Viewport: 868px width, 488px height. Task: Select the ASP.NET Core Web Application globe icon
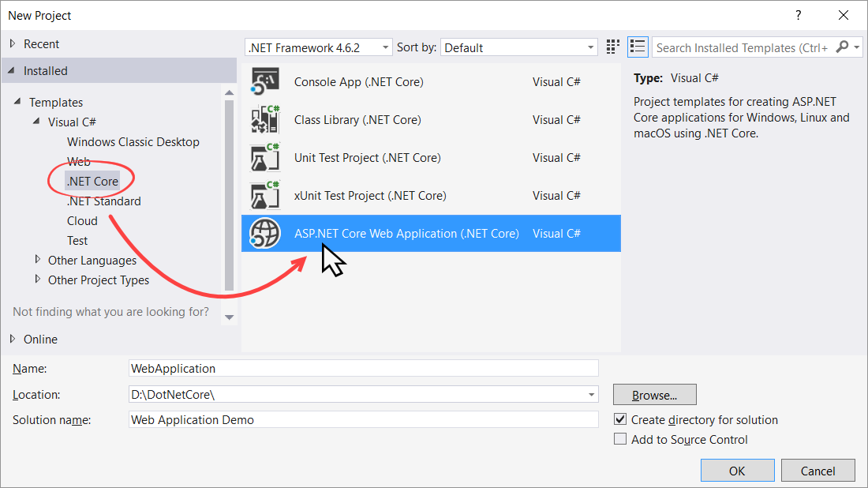point(265,234)
